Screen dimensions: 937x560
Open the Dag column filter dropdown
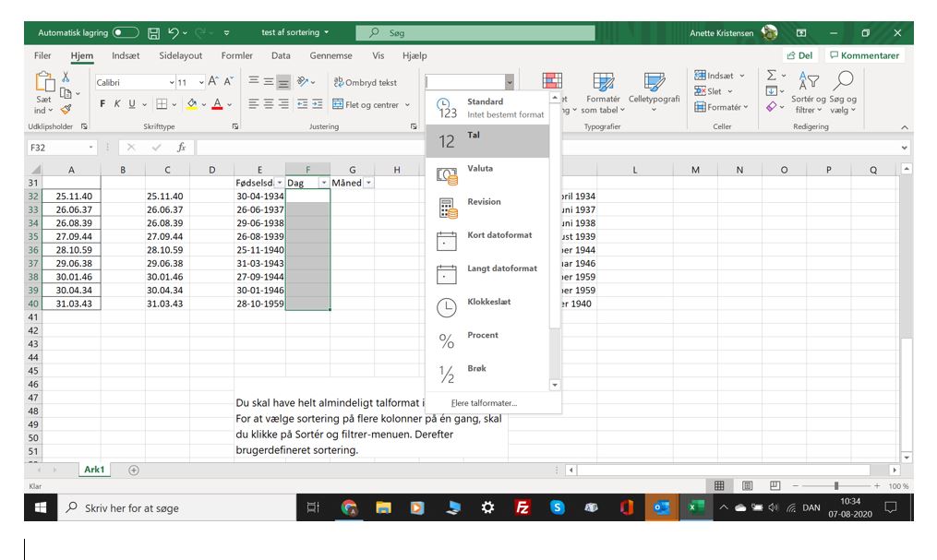pos(324,183)
